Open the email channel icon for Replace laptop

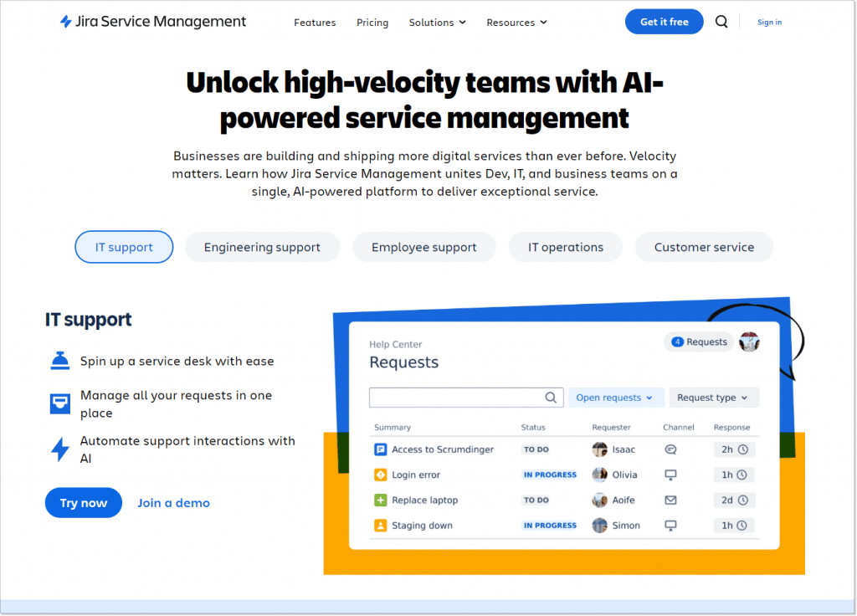coord(670,500)
